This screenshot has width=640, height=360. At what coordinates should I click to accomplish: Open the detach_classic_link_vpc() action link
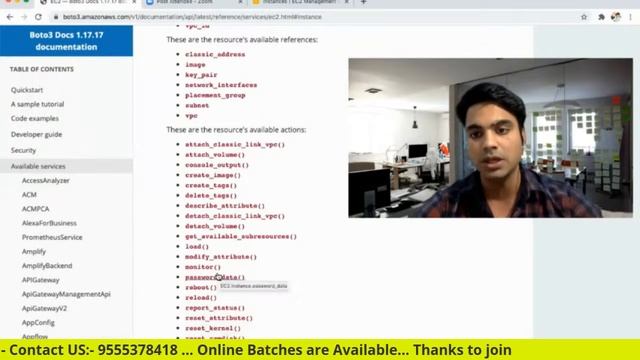tap(235, 216)
